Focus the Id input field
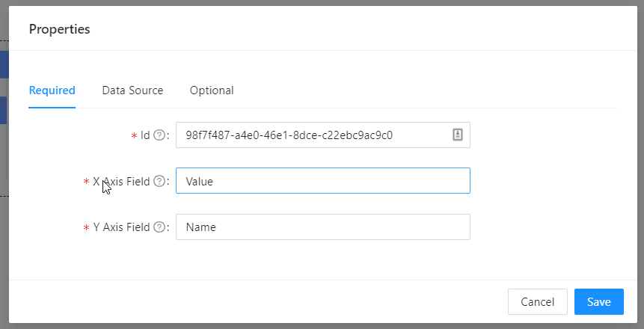The image size is (644, 329). (323, 135)
